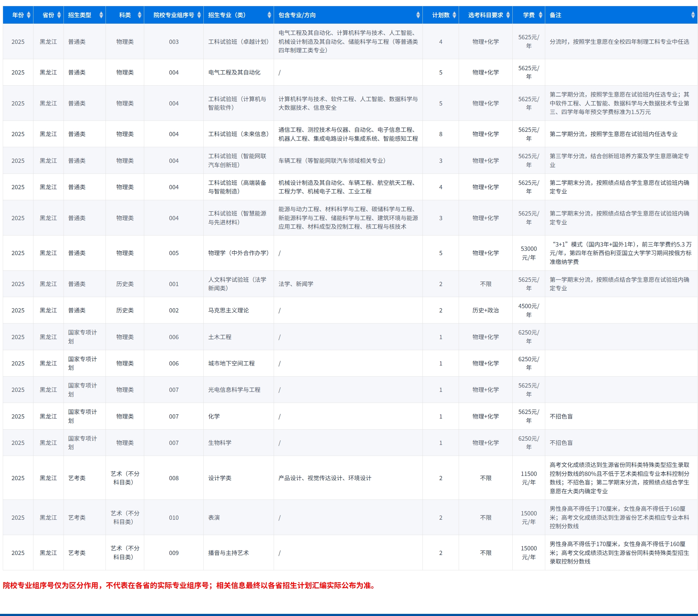Sort by 包含专业/方向 using its arrows

click(x=418, y=15)
